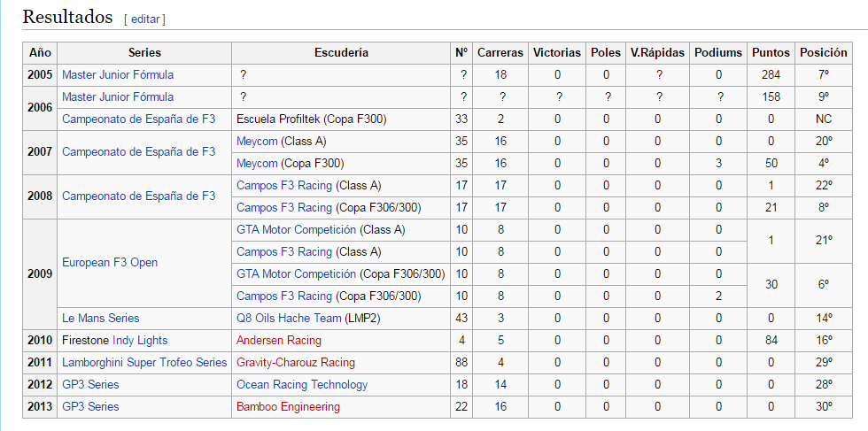Screen dimensions: 868x431
Task: Open the red Andersen Racing link
Action: [279, 340]
